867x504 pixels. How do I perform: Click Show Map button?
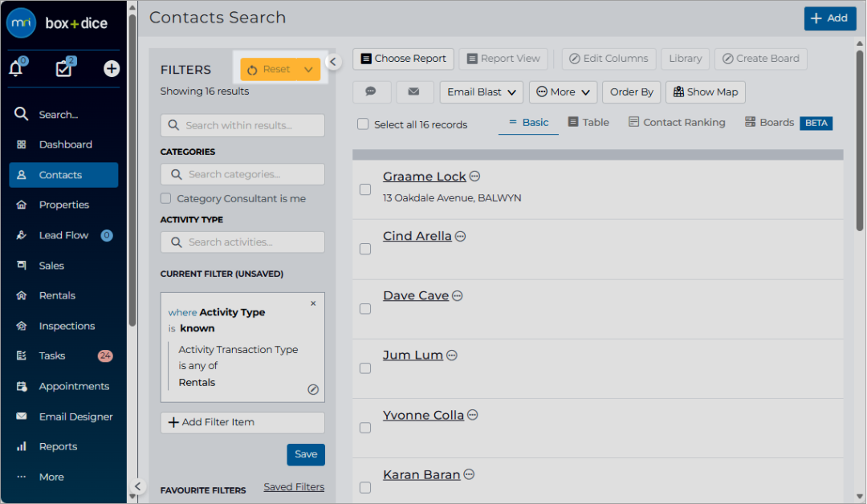coord(706,91)
